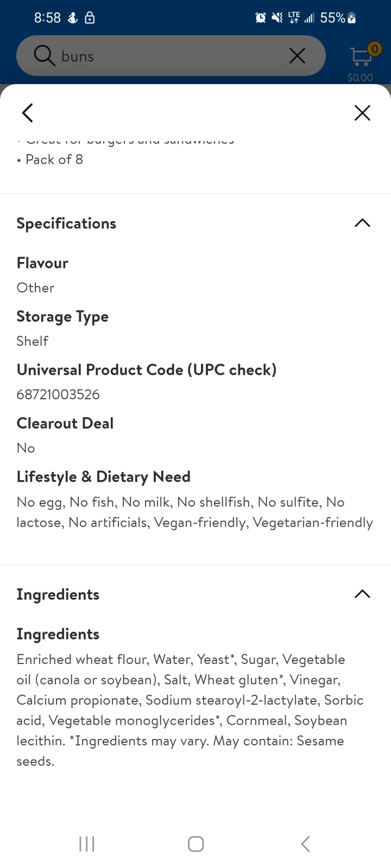Viewport: 391px width, 868px height.
Task: Collapse the Specifications section
Action: 362,223
